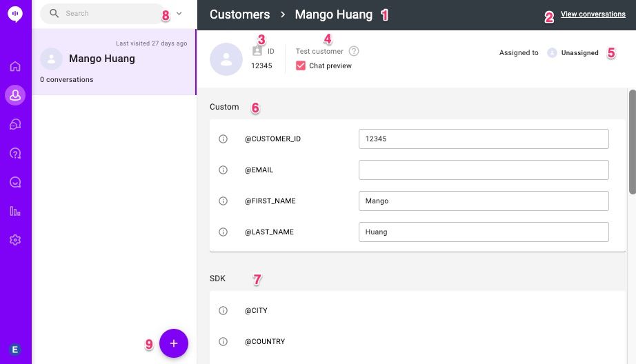
Task: Click the Test customer help icon
Action: point(354,51)
